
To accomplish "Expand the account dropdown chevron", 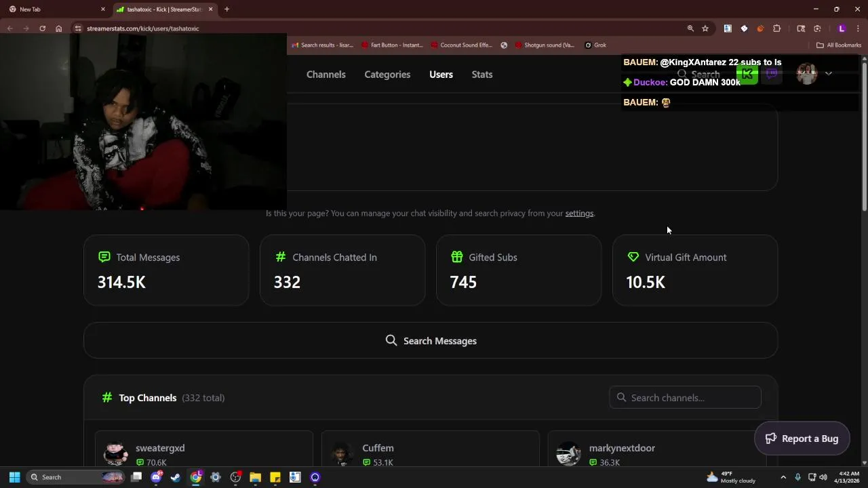I will tap(829, 74).
